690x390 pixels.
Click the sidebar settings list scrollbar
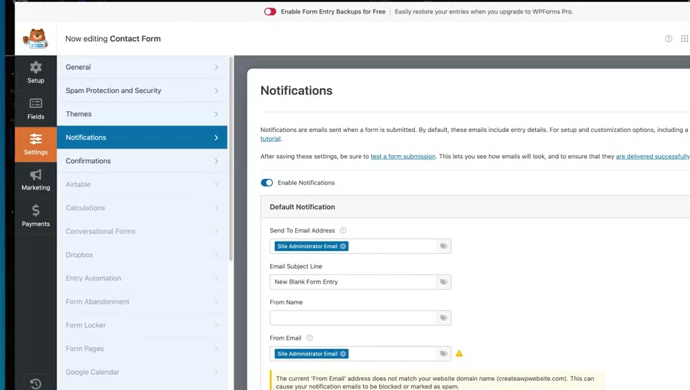(231, 158)
